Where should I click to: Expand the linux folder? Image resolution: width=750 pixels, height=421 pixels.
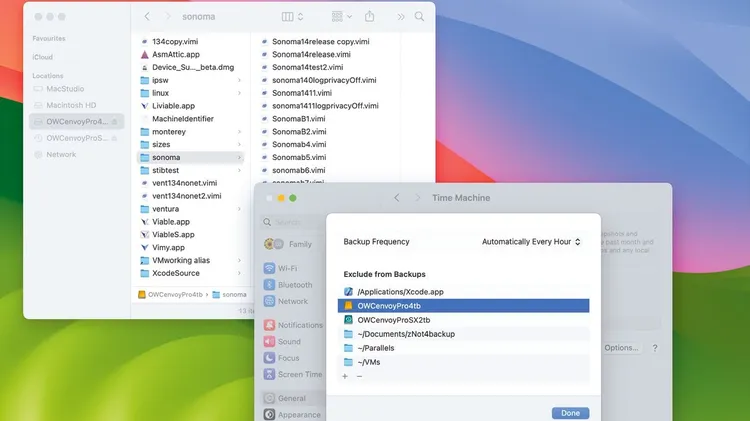pos(239,93)
